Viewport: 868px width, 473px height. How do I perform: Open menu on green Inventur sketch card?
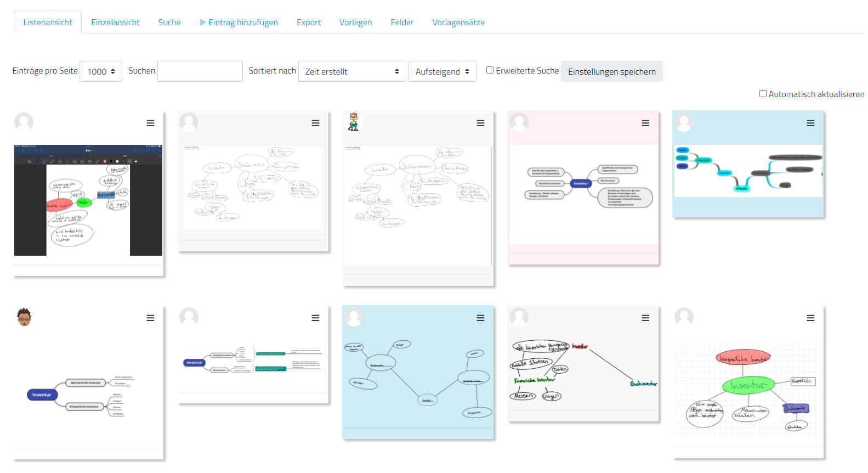click(x=810, y=318)
